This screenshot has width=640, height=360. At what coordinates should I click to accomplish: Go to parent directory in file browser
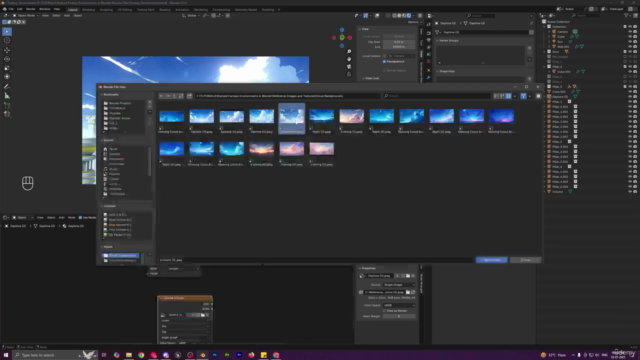[175, 96]
